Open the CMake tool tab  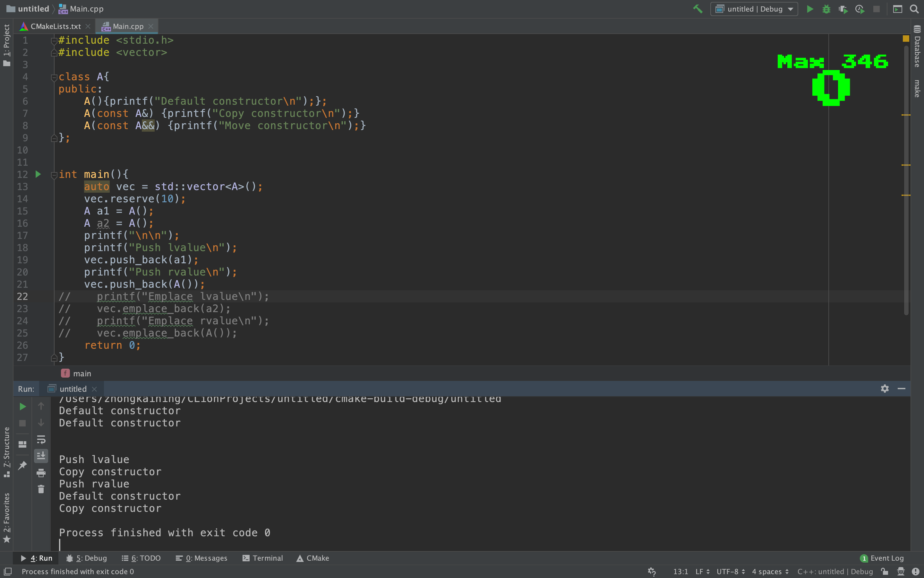coord(313,558)
